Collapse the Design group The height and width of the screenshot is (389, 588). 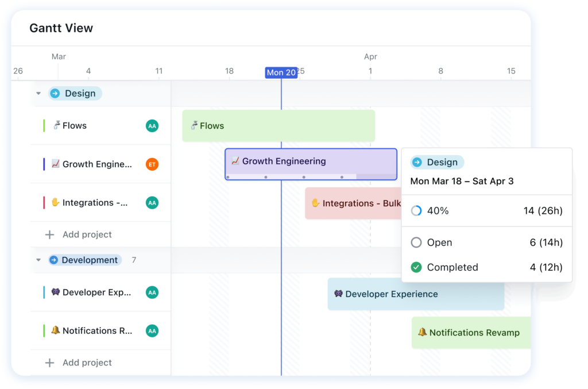pyautogui.click(x=38, y=94)
